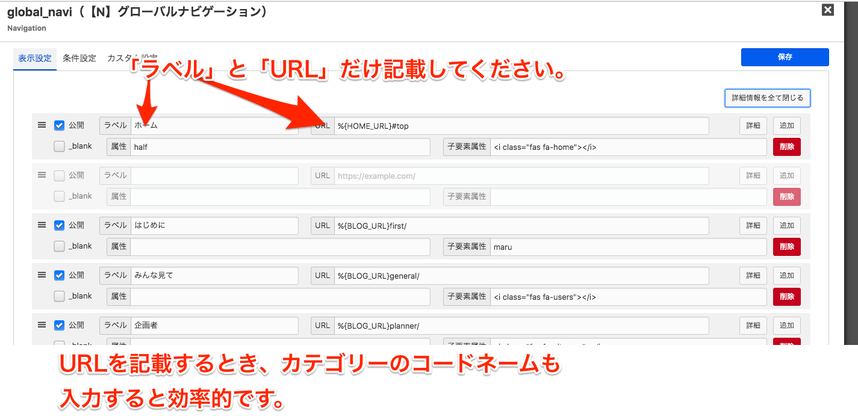Image resolution: width=858 pixels, height=416 pixels.
Task: Click the URL field containing %{BLOG_URL}first/
Action: click(x=521, y=226)
